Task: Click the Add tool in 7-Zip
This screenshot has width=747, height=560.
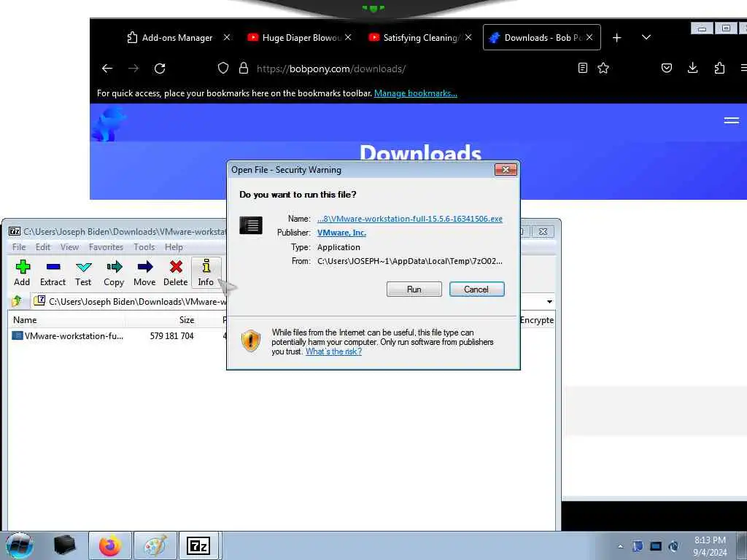Action: tap(23, 273)
